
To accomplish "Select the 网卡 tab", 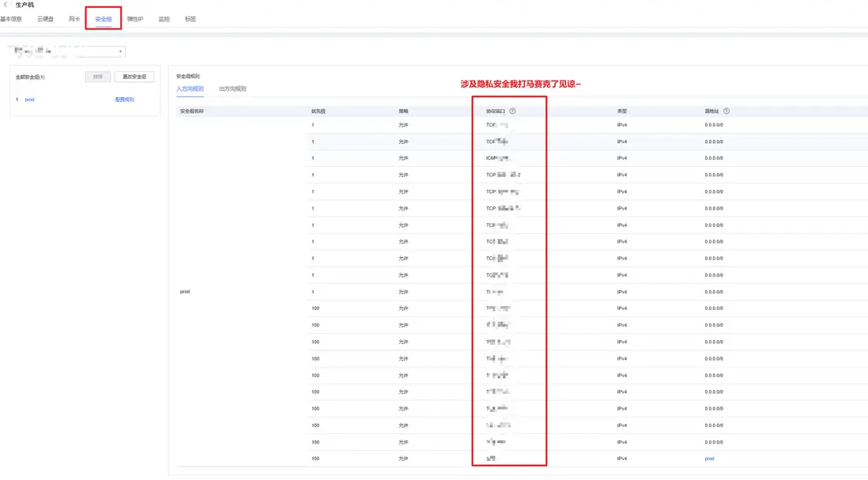I will coord(74,19).
